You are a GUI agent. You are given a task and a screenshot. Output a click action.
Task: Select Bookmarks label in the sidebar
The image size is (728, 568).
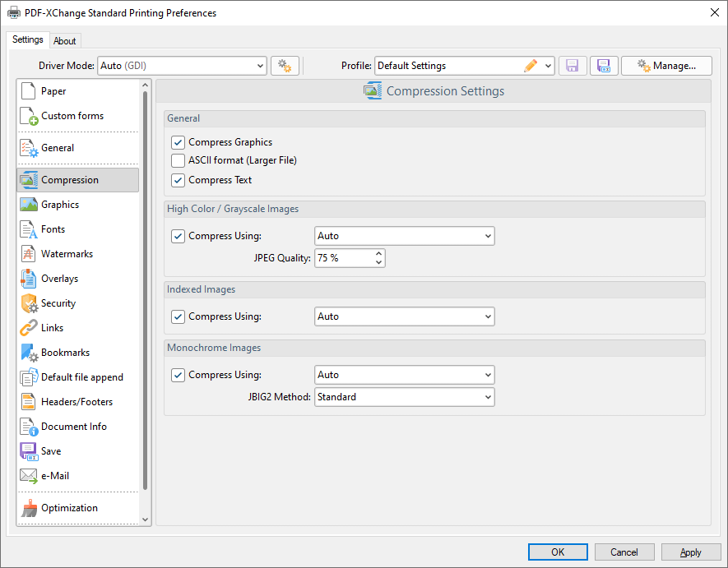(66, 353)
